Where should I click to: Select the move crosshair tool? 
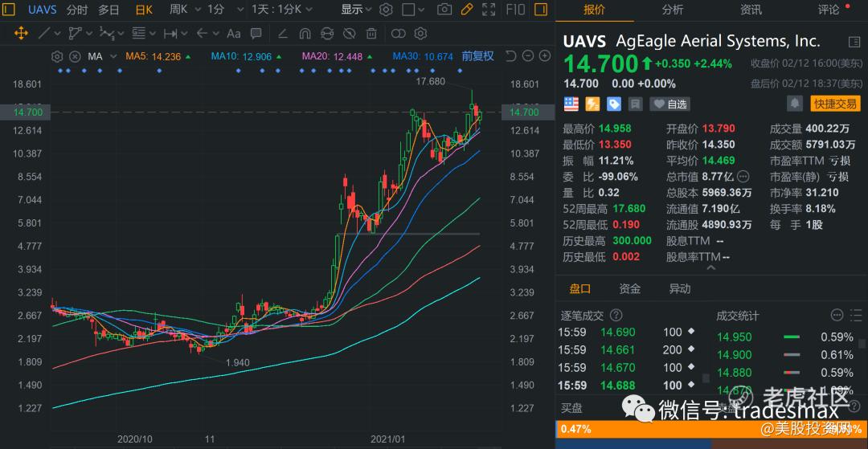click(21, 34)
